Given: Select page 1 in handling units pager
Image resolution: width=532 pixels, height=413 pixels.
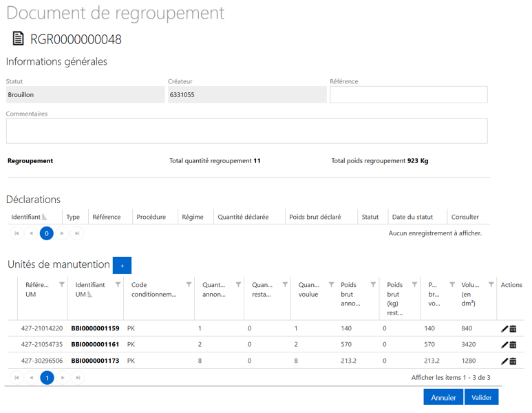Looking at the screenshot, I should click(47, 377).
